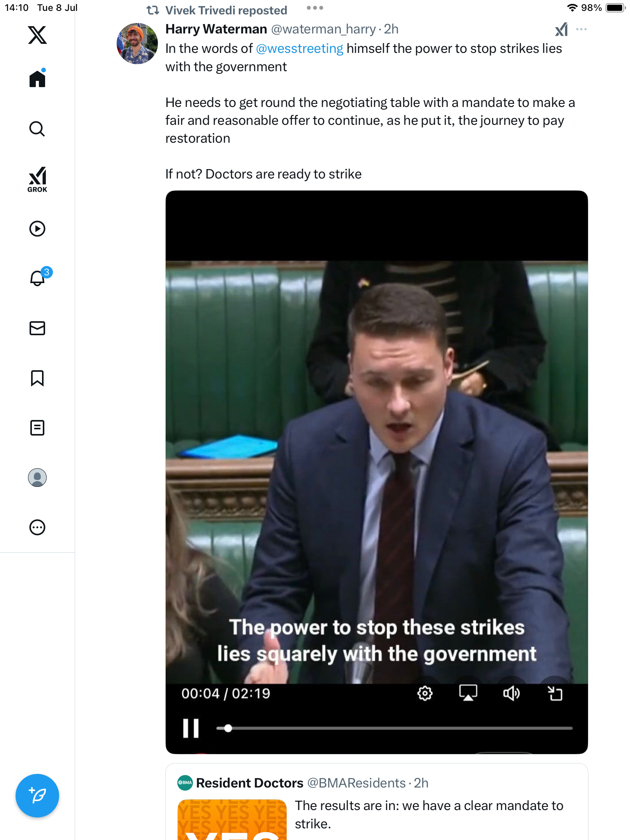
Task: Open the tweet's three-dot more menu
Action: [581, 29]
